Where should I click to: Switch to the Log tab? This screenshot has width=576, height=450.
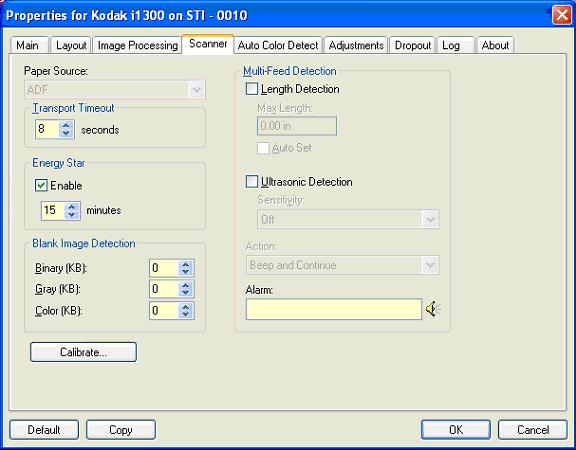pyautogui.click(x=455, y=46)
